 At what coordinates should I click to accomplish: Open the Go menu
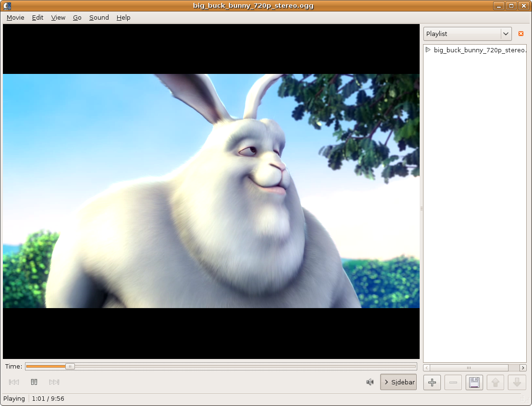pyautogui.click(x=77, y=18)
